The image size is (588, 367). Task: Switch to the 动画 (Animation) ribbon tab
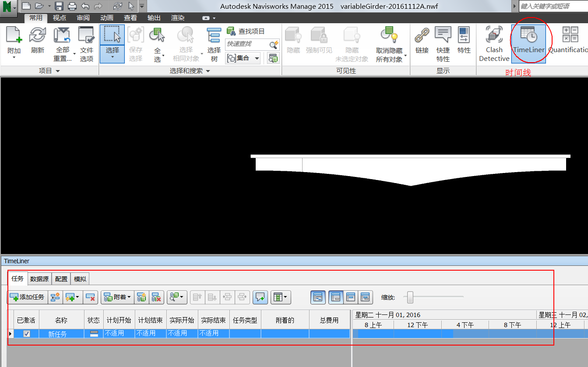(107, 18)
